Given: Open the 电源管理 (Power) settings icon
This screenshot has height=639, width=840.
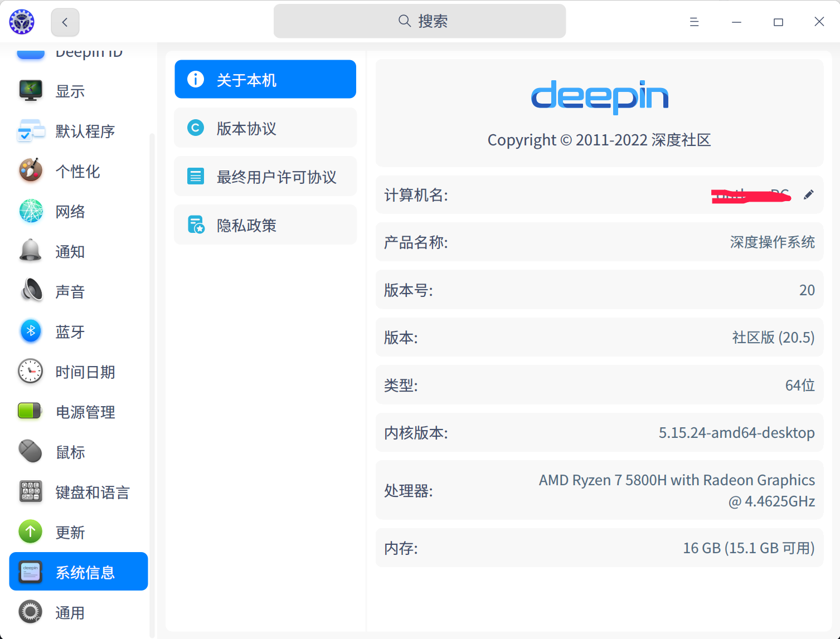Looking at the screenshot, I should coord(30,412).
